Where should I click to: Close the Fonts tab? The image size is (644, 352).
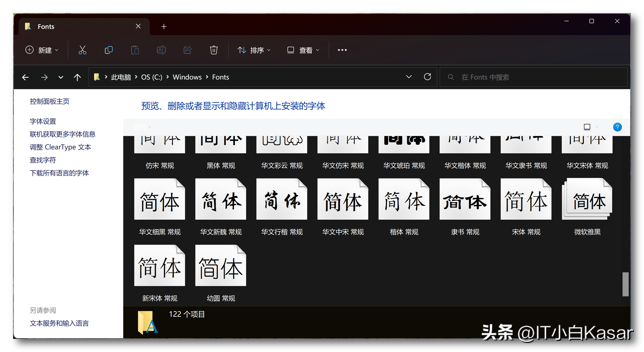(x=138, y=26)
